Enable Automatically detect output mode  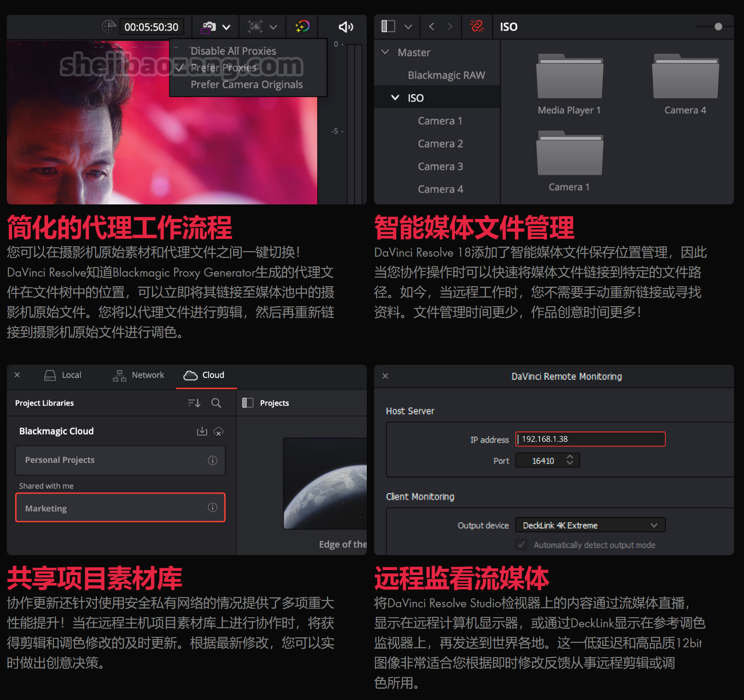[521, 545]
